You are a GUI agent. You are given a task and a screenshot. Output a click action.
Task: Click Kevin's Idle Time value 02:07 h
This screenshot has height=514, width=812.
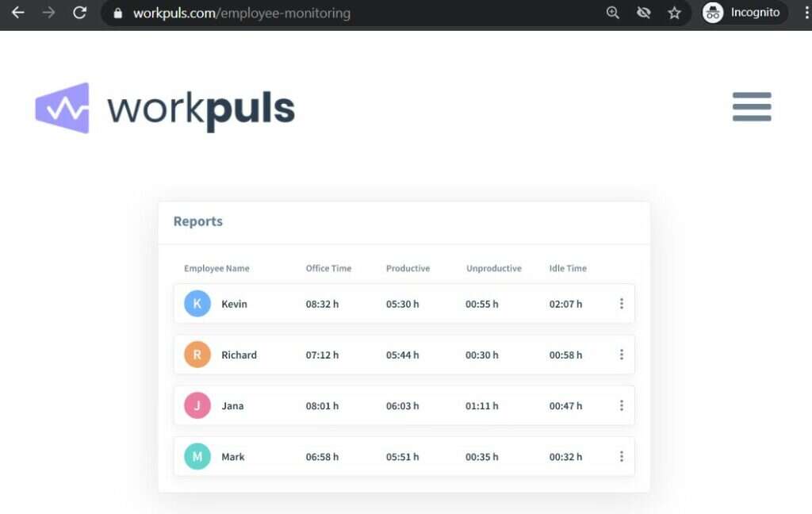[x=565, y=303]
